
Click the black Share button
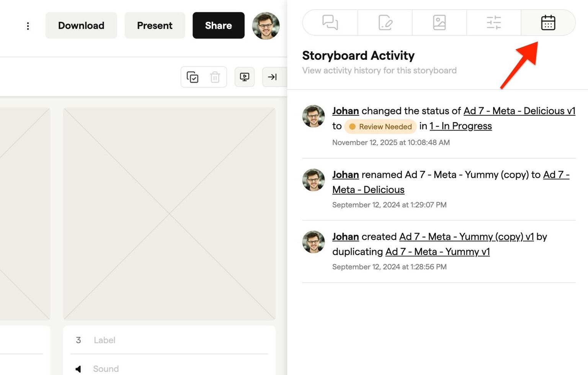coord(218,26)
